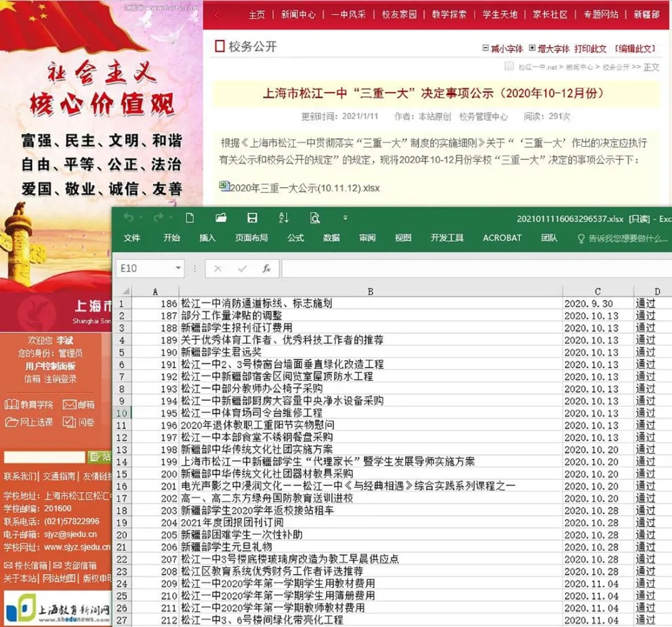
Task: Click the Select All corner triangle
Action: click(x=125, y=291)
